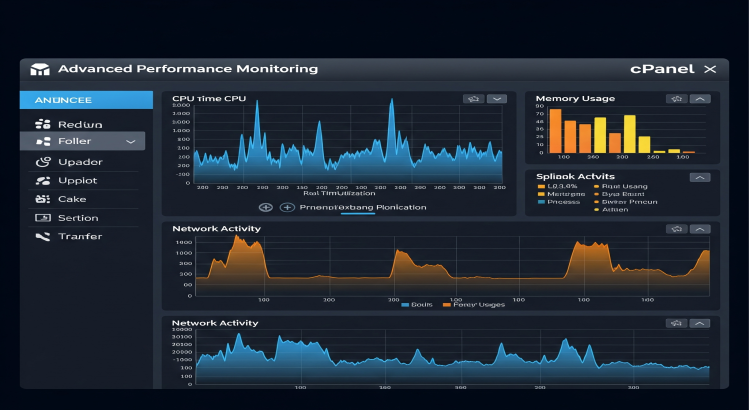Click the cPanel home logo icon
This screenshot has width=750, height=410.
click(x=41, y=70)
